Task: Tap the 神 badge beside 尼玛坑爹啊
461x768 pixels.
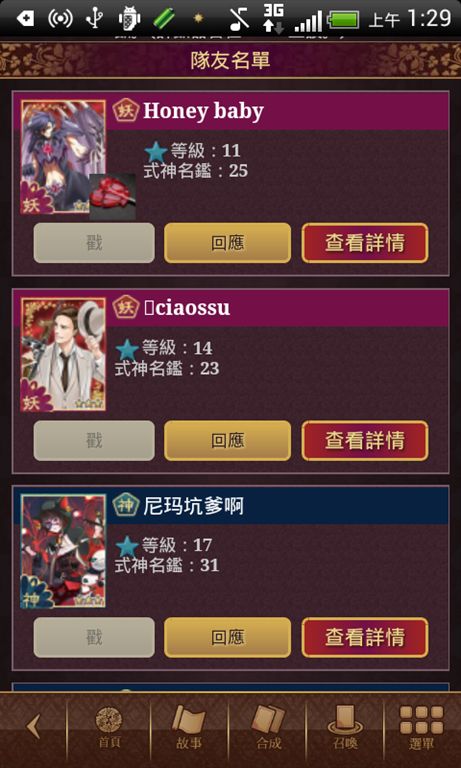Action: point(126,505)
